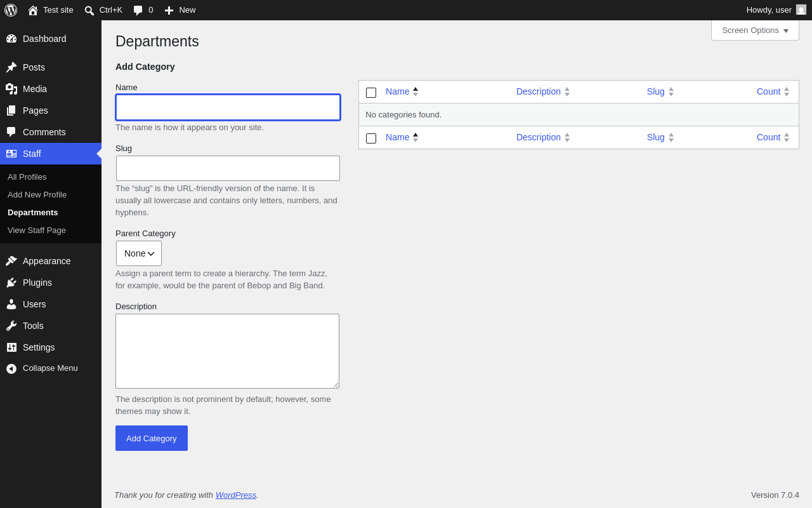Click the search magnifier icon
The width and height of the screenshot is (812, 508).
coord(89,10)
